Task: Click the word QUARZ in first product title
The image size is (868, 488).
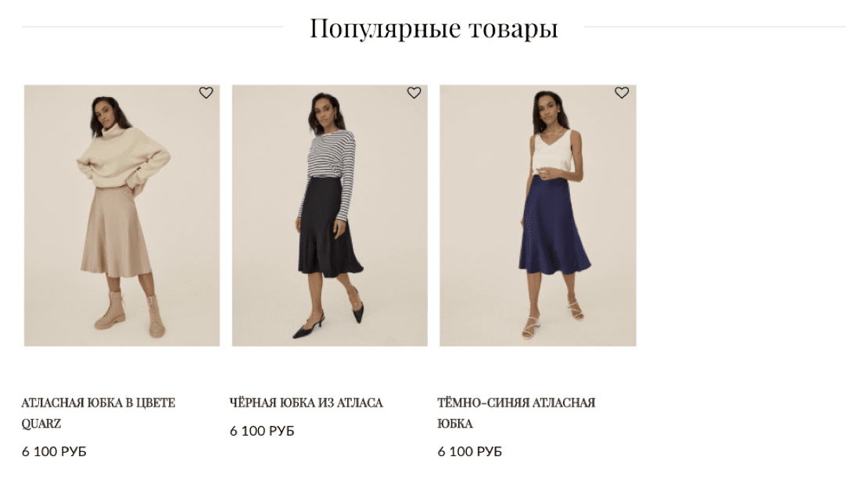Action: click(41, 424)
